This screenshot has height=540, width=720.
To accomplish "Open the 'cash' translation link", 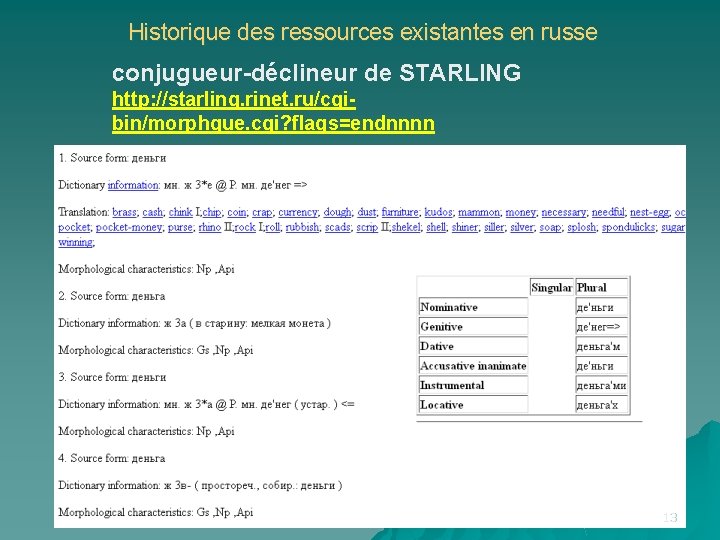I will [x=152, y=212].
